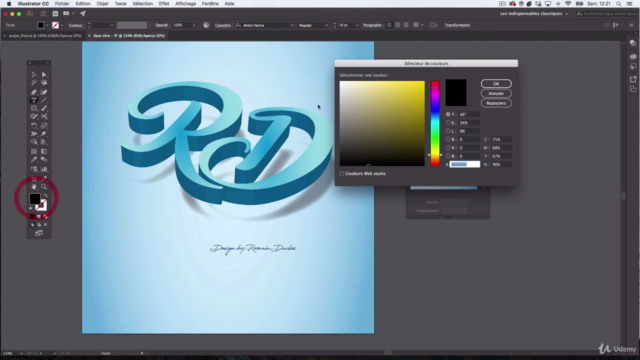The height and width of the screenshot is (360, 640).
Task: Select the Selection tool arrow
Action: coord(34,75)
